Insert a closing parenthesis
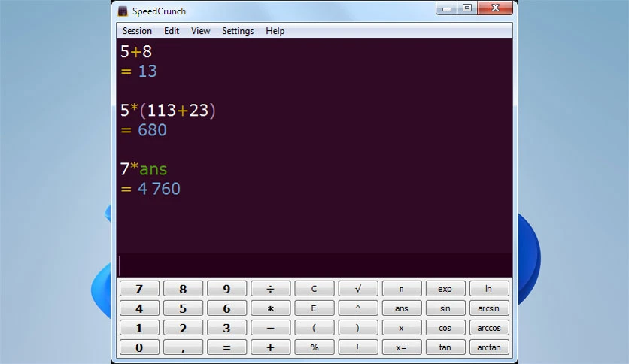The width and height of the screenshot is (629, 364). [x=358, y=328]
